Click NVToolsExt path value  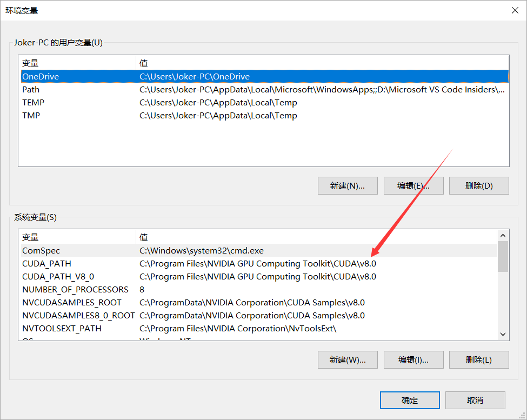point(238,329)
